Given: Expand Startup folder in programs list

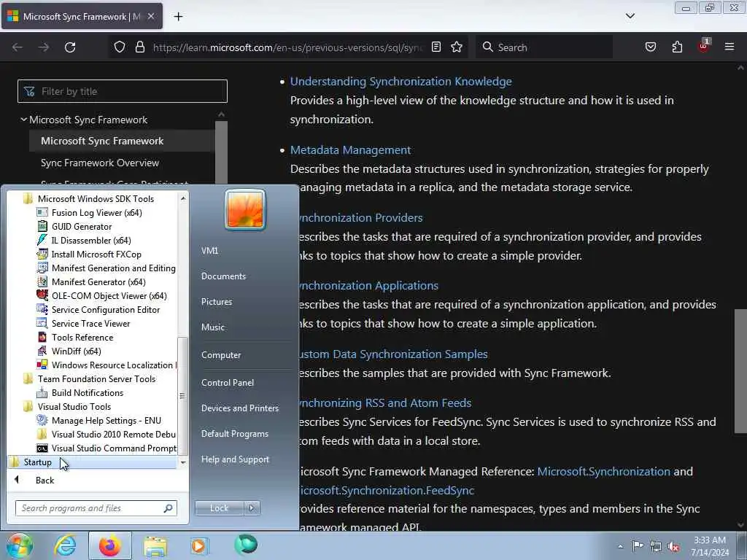Looking at the screenshot, I should [x=92, y=462].
